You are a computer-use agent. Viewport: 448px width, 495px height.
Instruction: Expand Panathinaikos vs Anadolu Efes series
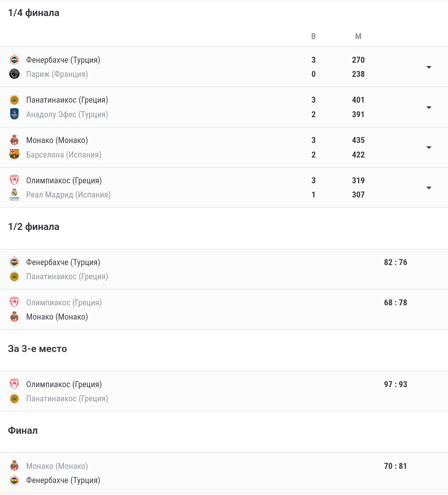tap(429, 108)
